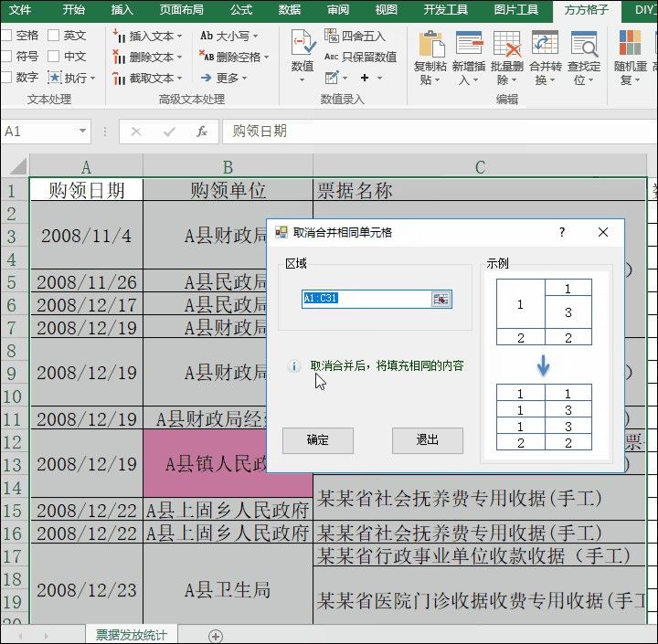Click the 只保留数值 icon
The width and height of the screenshot is (658, 644).
[x=331, y=57]
